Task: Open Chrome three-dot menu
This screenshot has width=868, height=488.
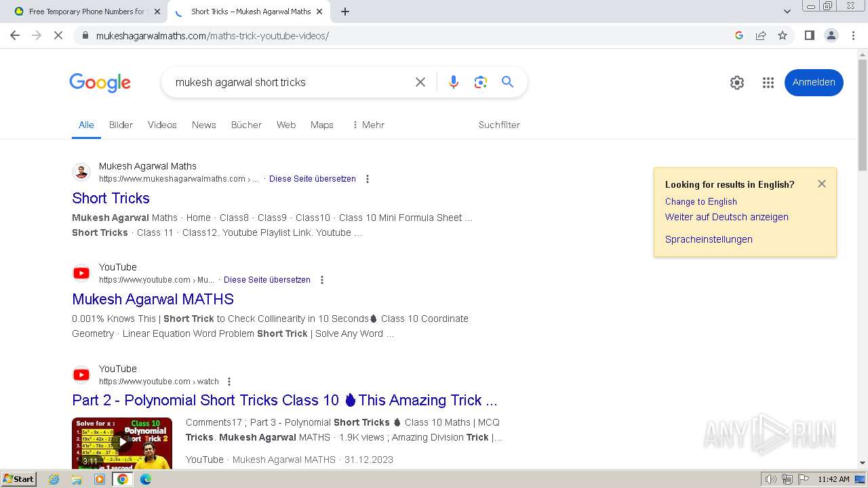Action: pyautogui.click(x=853, y=35)
